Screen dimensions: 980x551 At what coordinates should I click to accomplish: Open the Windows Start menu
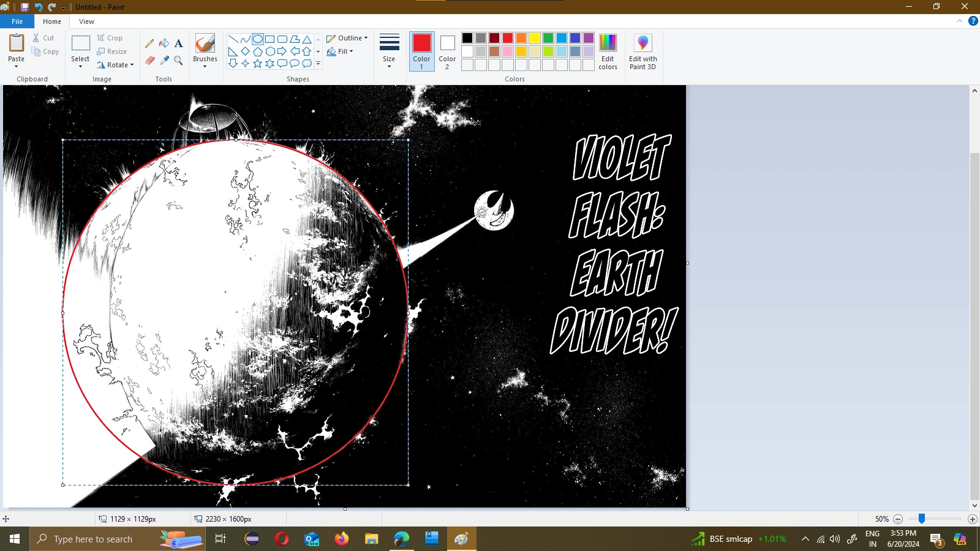[x=15, y=539]
